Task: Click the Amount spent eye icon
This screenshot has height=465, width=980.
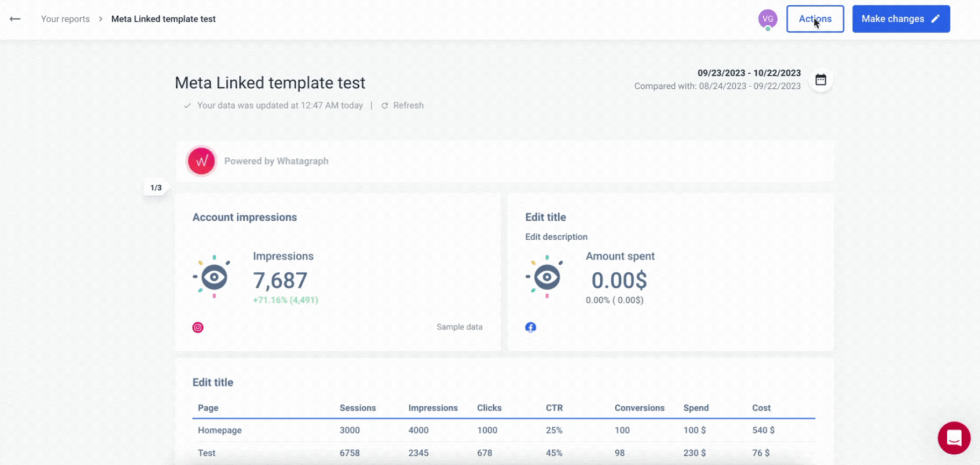Action: (545, 277)
